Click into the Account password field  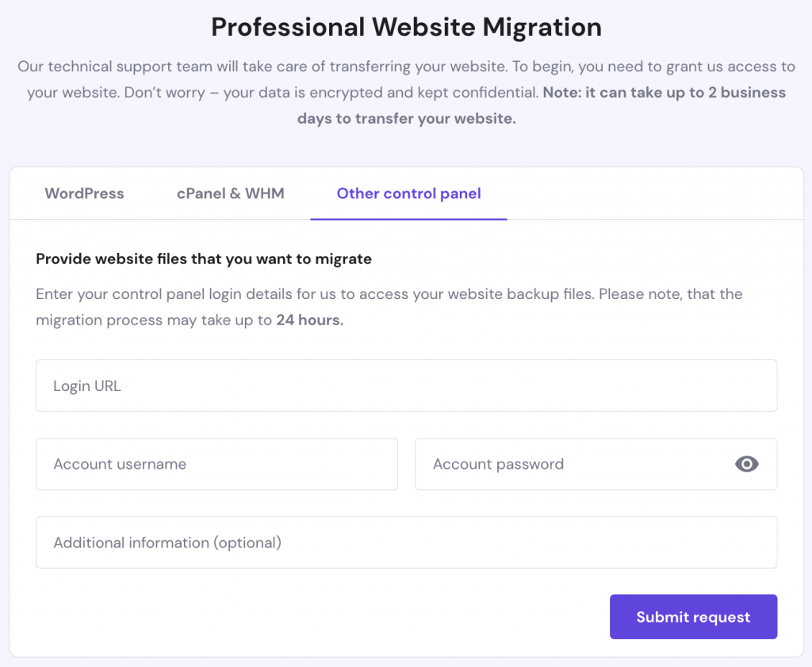pyautogui.click(x=571, y=464)
